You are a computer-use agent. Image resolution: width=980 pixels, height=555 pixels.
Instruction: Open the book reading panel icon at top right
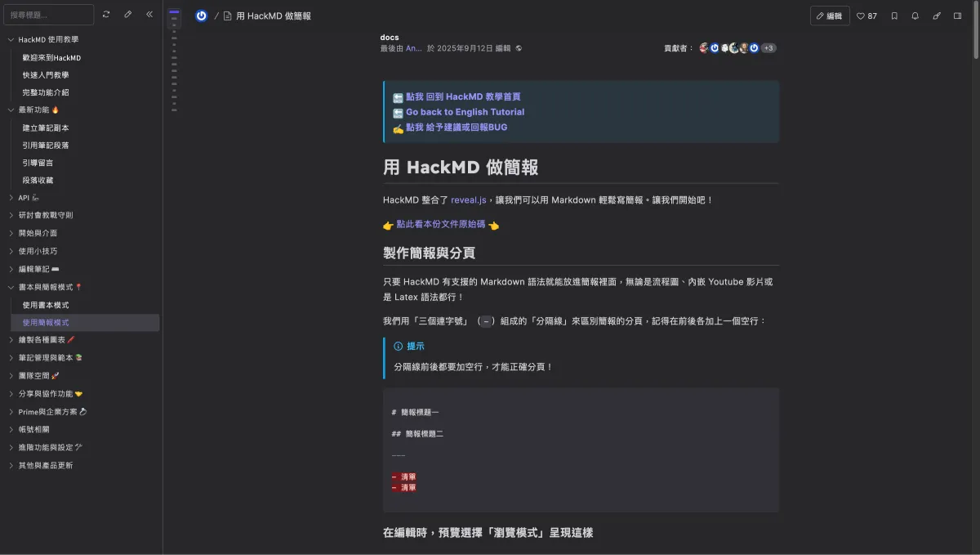coord(957,16)
